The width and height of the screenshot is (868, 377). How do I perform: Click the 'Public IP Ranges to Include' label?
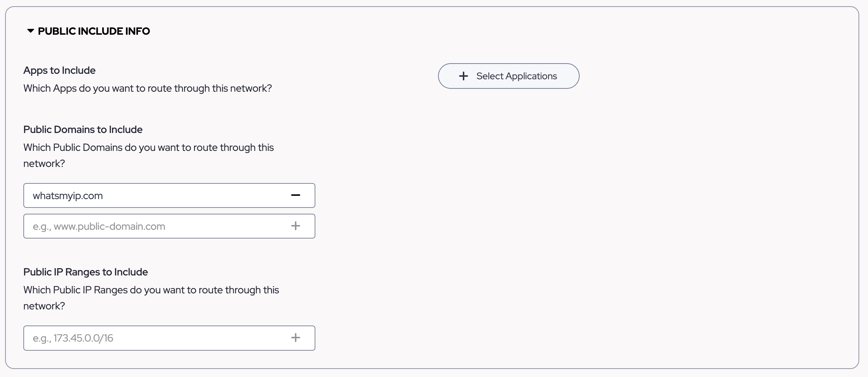click(85, 272)
